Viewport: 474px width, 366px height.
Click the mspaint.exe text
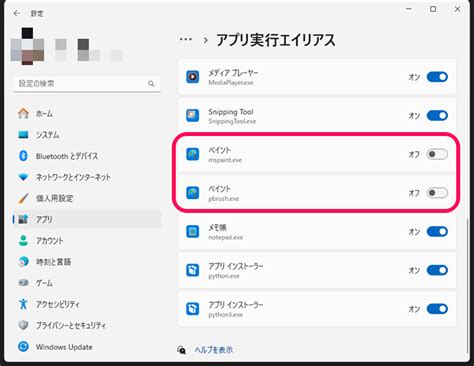225,160
